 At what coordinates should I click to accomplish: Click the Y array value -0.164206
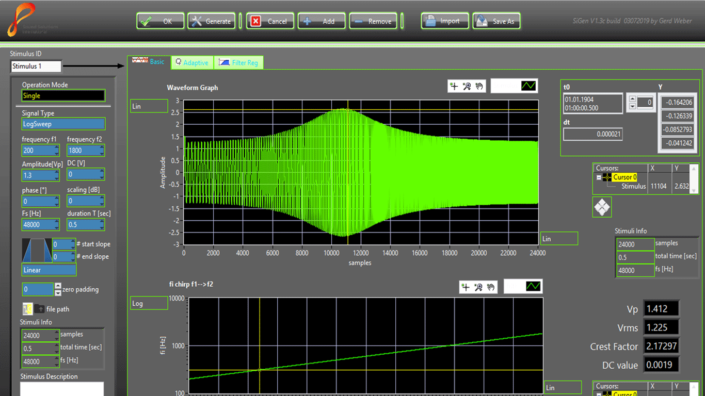click(x=677, y=102)
